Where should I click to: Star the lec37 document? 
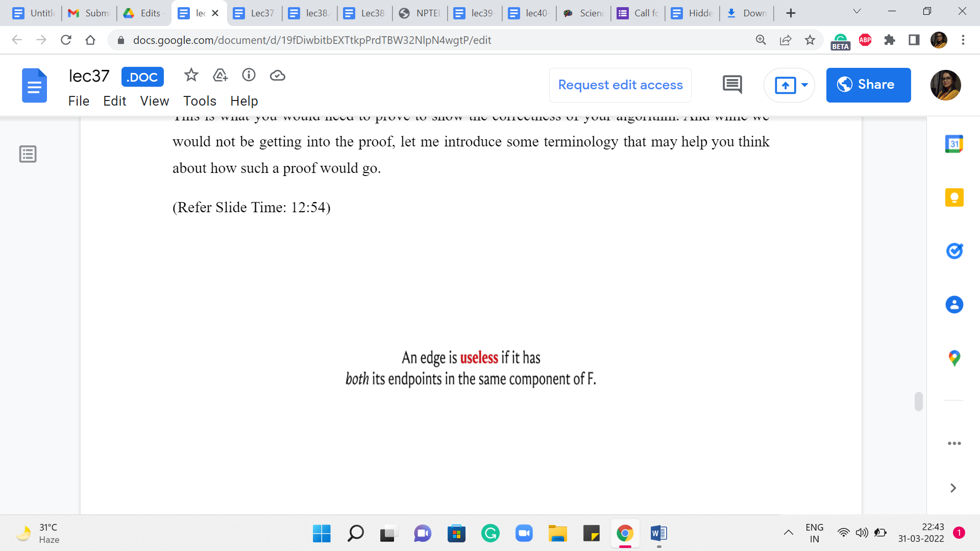pos(191,76)
